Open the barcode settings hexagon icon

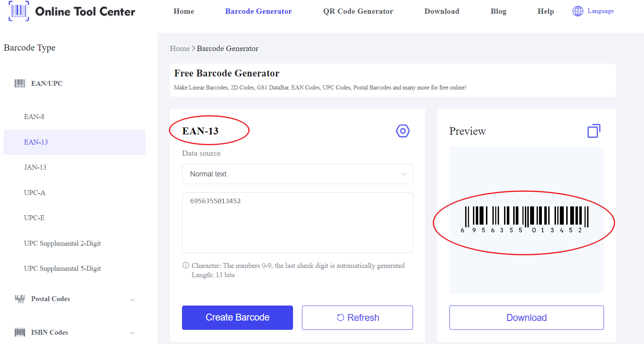[x=402, y=131]
